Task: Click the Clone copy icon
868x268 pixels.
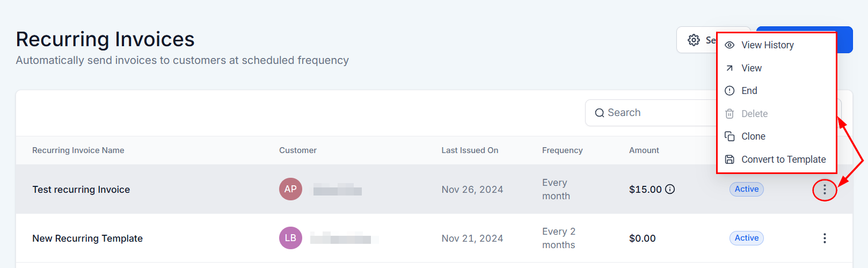Action: tap(730, 136)
